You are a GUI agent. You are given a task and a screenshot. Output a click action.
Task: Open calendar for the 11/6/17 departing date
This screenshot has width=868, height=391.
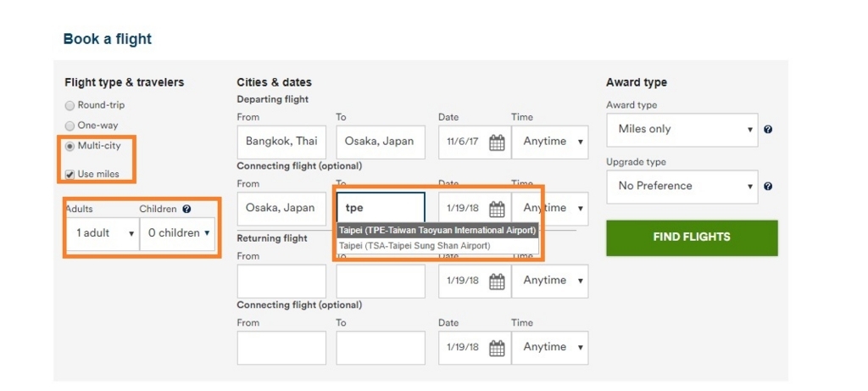[497, 142]
